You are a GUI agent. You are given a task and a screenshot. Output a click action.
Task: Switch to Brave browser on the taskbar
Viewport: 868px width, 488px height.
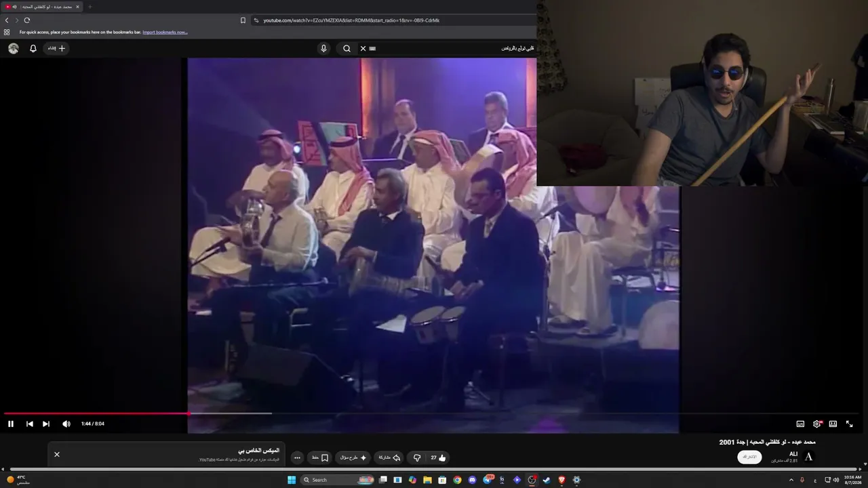pos(561,480)
